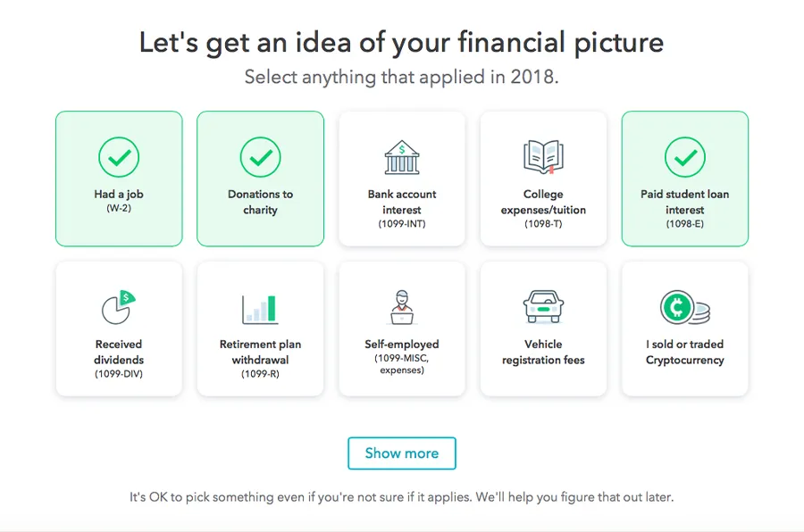
Task: Select the Bank account interest label
Action: tap(402, 202)
